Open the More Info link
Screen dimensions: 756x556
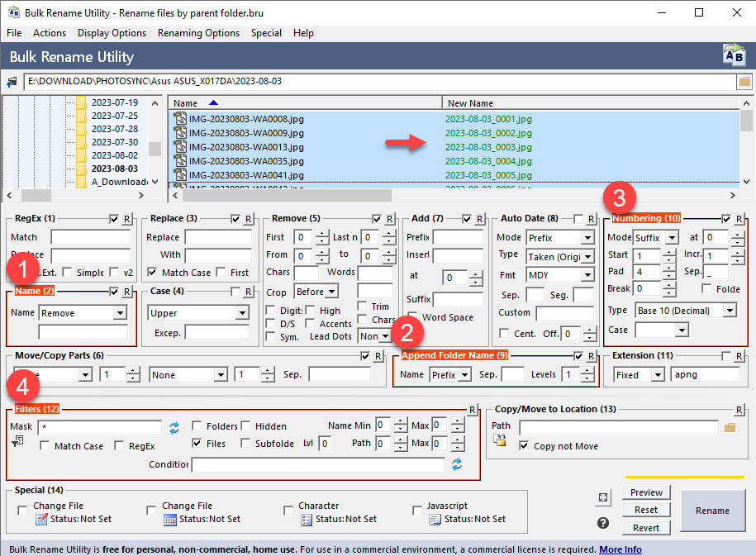coord(620,549)
